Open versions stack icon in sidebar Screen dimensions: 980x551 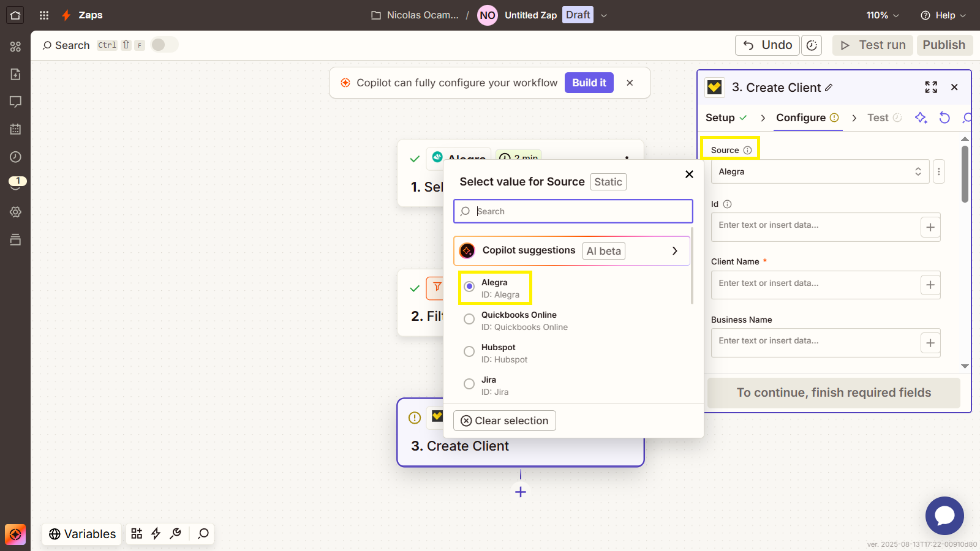coord(15,239)
